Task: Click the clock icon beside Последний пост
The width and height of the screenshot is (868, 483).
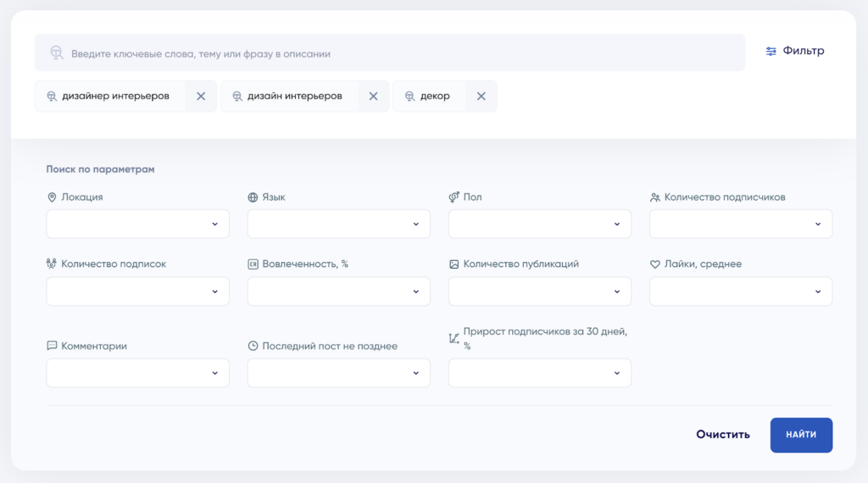Action: (x=253, y=346)
